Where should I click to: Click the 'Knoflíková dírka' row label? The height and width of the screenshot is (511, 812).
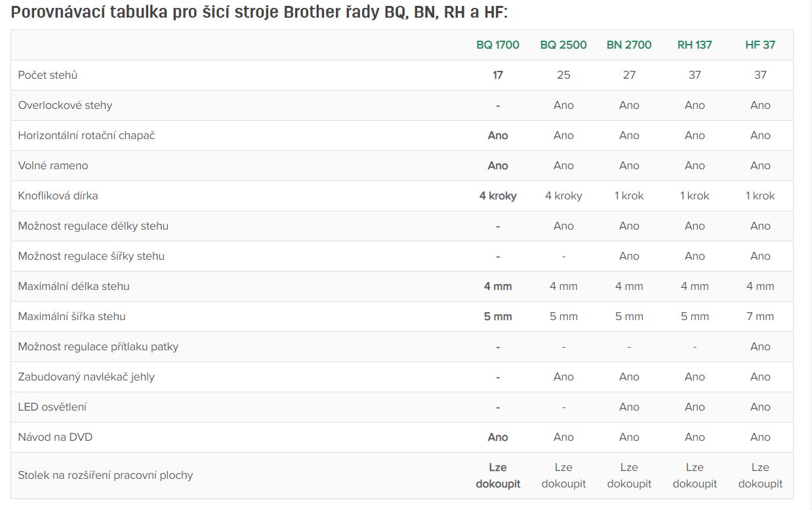coord(58,195)
